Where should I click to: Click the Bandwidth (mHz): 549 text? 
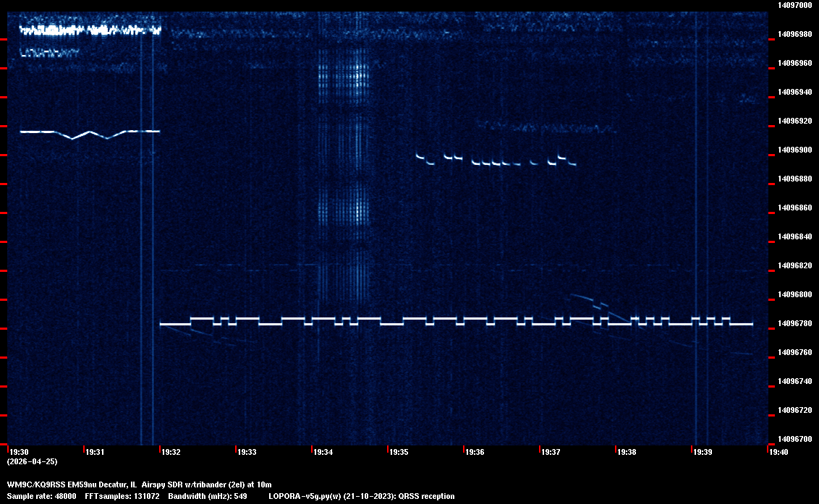coord(208,496)
